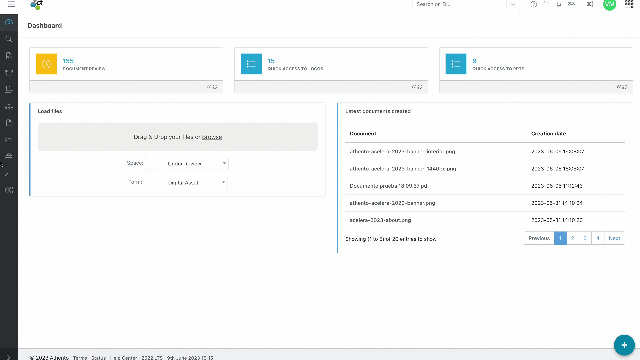Sort by the Creation date column header
The height and width of the screenshot is (360, 640).
pyautogui.click(x=549, y=133)
